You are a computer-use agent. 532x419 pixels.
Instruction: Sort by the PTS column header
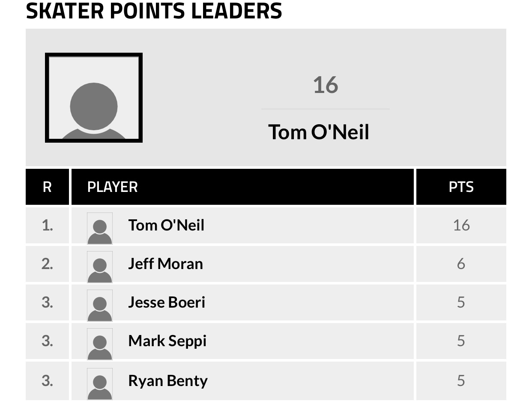[x=461, y=187]
